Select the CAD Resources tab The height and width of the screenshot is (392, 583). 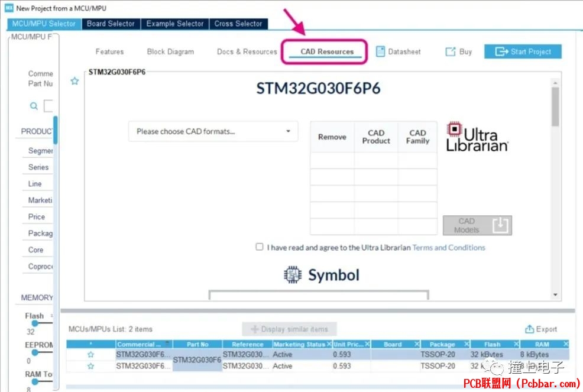pyautogui.click(x=327, y=51)
